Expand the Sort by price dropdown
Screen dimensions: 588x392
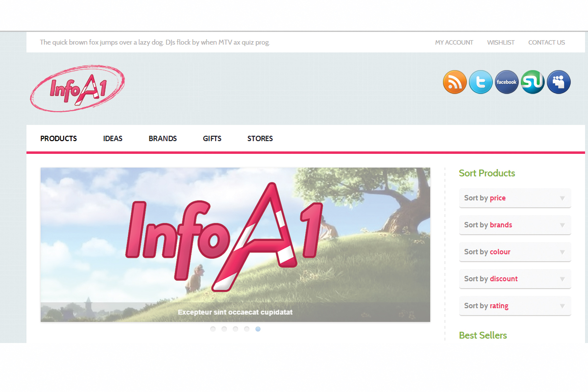[x=515, y=198]
